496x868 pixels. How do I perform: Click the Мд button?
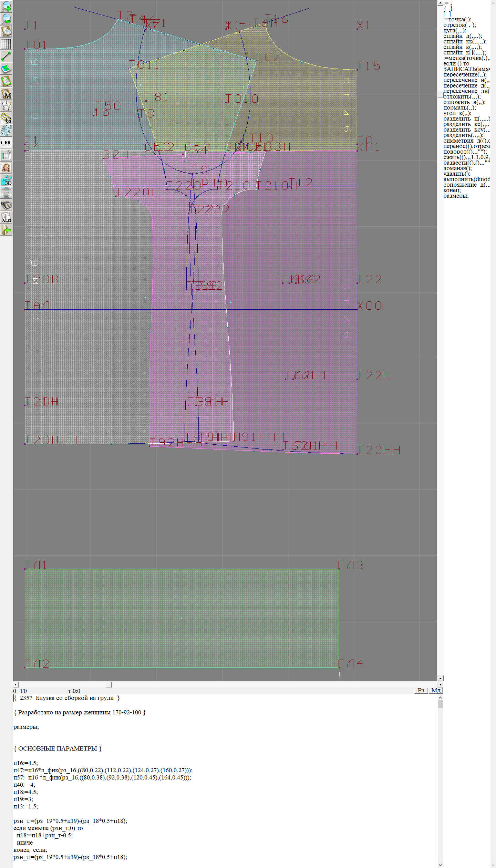[x=435, y=690]
